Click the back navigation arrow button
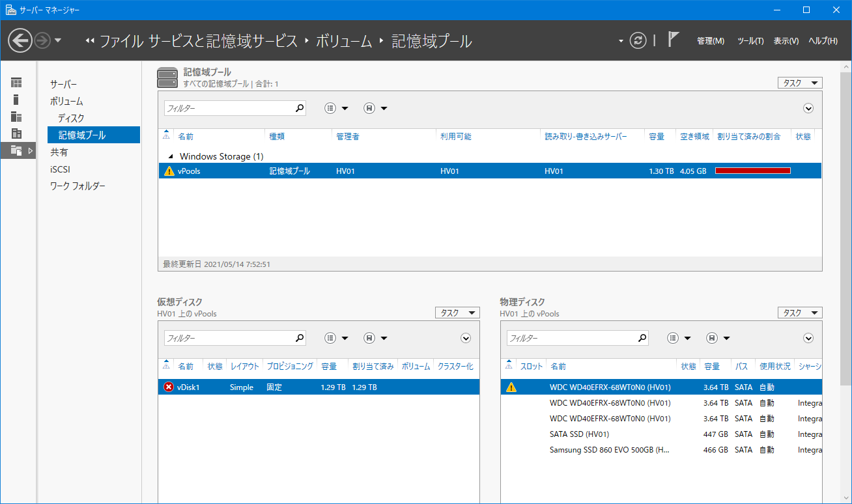Viewport: 852px width, 504px height. click(20, 40)
